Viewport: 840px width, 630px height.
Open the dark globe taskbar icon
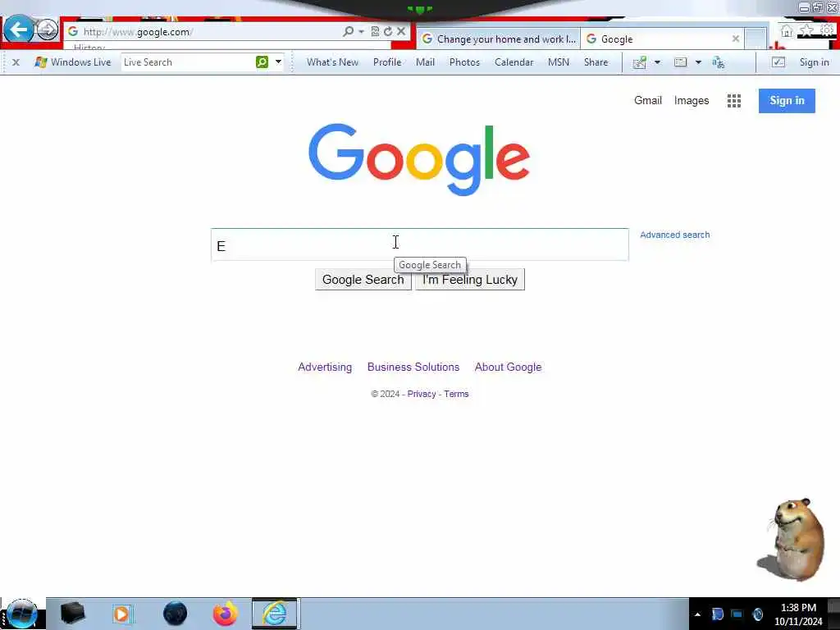176,614
